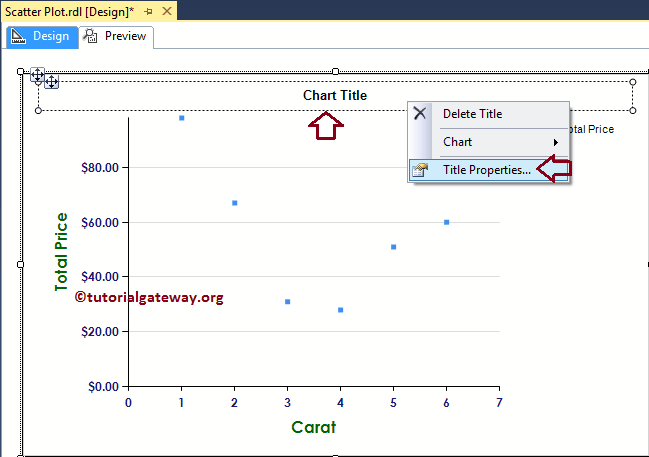
Task: Click title box bottom-right corner handle
Action: (x=632, y=111)
